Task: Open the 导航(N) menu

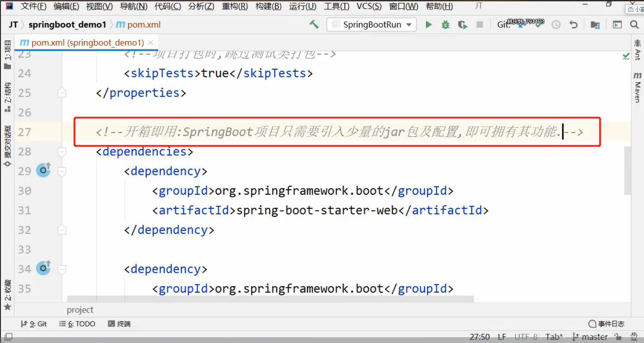Action: tap(134, 6)
